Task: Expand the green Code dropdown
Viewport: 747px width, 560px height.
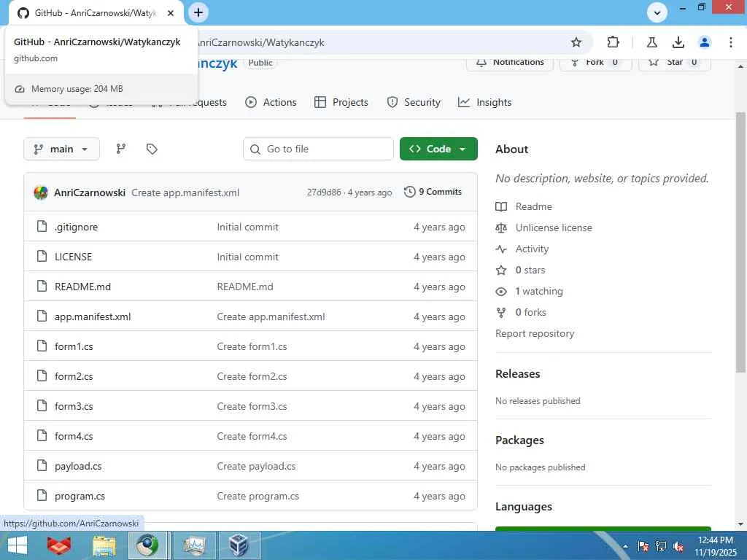Action: 438,149
